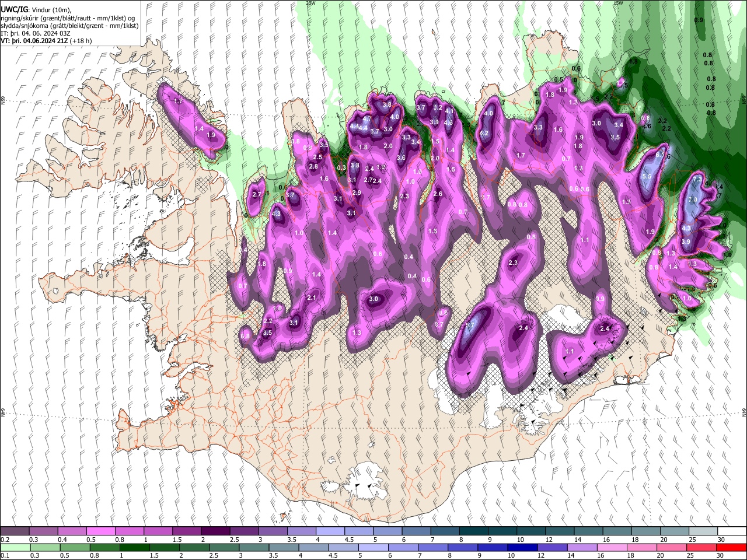Click the bold 'VT: þri. 04.06.2024 21Z' text
This screenshot has height=560, width=747.
pos(34,41)
